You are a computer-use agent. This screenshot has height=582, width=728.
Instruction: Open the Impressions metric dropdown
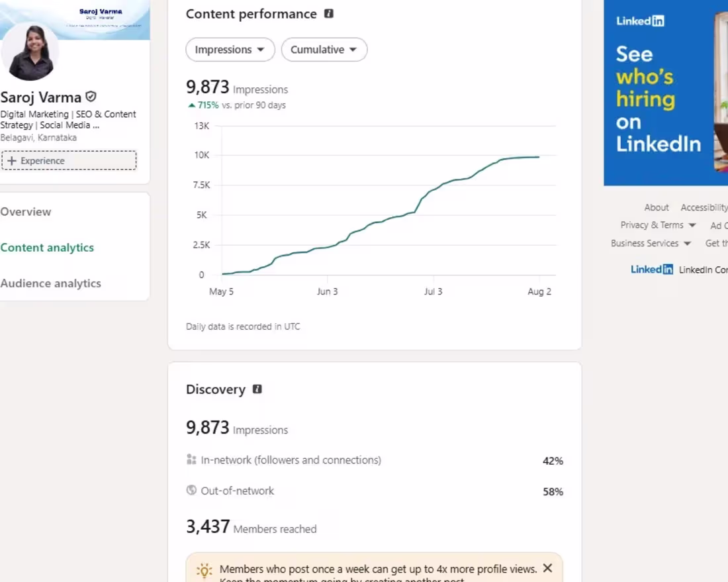230,50
